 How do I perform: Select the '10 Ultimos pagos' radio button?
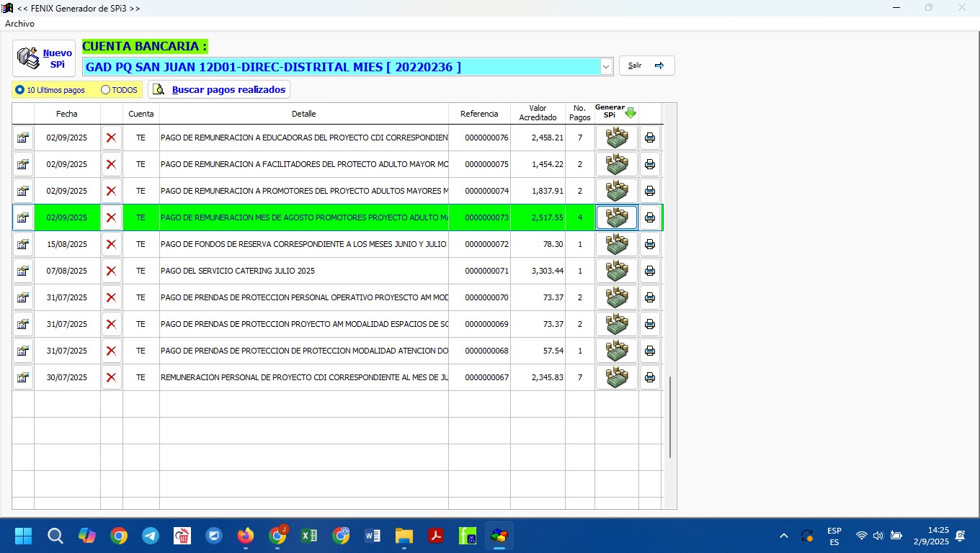(x=20, y=90)
